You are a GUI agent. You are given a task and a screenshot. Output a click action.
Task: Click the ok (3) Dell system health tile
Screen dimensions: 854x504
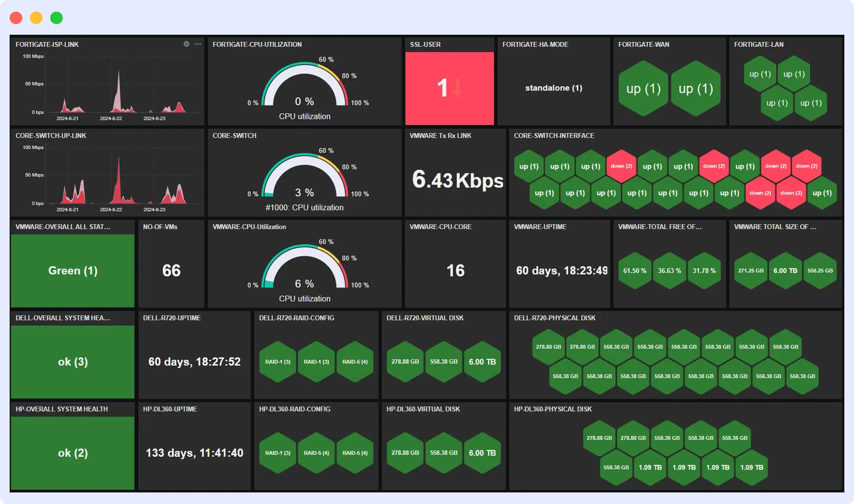tap(72, 362)
